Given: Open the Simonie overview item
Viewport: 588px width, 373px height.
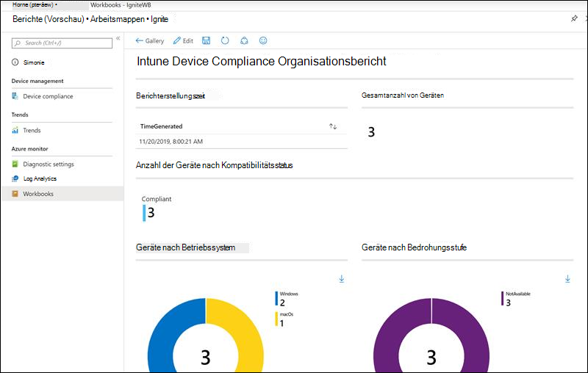Looking at the screenshot, I should [x=33, y=62].
